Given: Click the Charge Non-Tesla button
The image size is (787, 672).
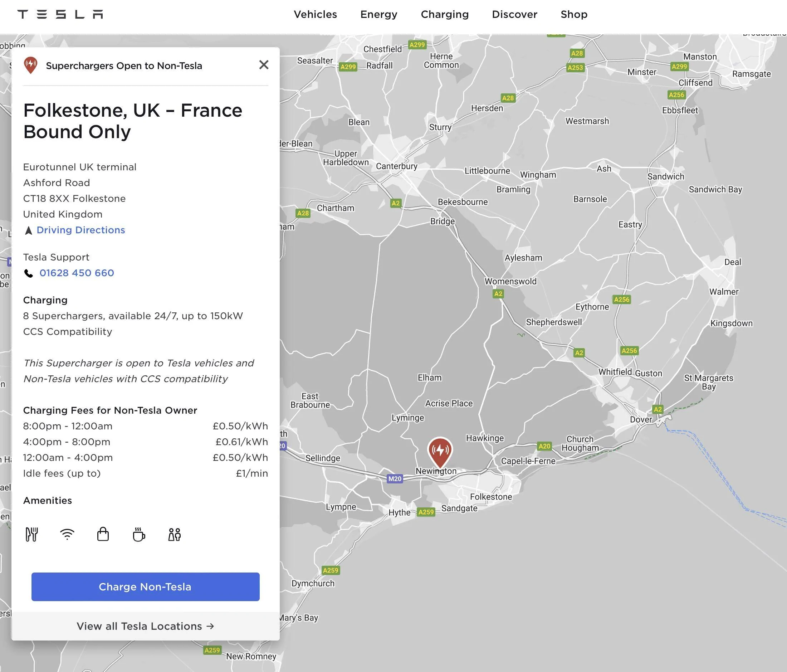Looking at the screenshot, I should click(x=146, y=586).
